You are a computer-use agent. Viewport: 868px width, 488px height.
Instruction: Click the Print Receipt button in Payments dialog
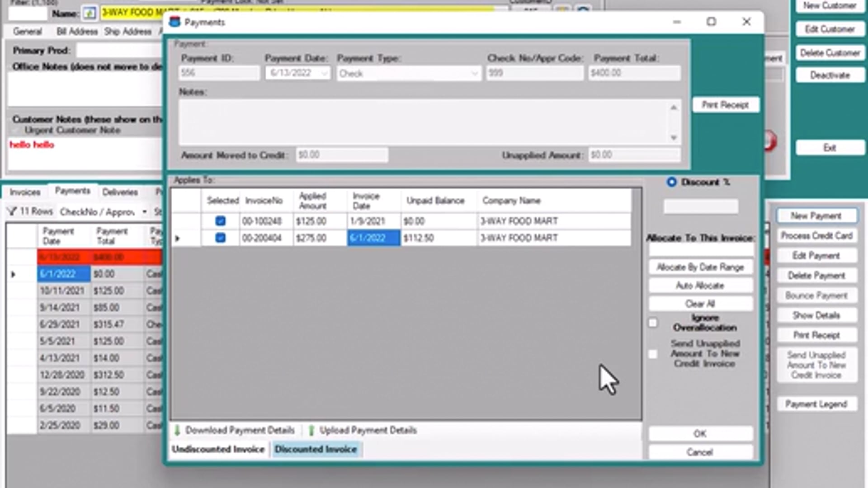725,105
